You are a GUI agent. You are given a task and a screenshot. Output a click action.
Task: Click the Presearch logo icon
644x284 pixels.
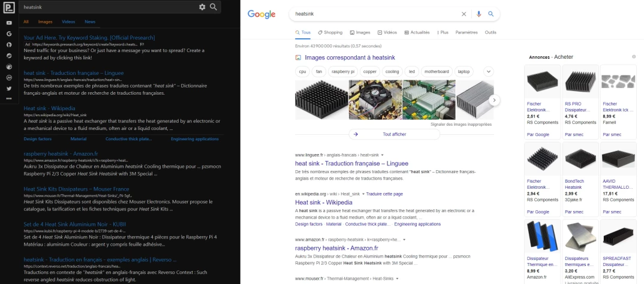pos(9,7)
